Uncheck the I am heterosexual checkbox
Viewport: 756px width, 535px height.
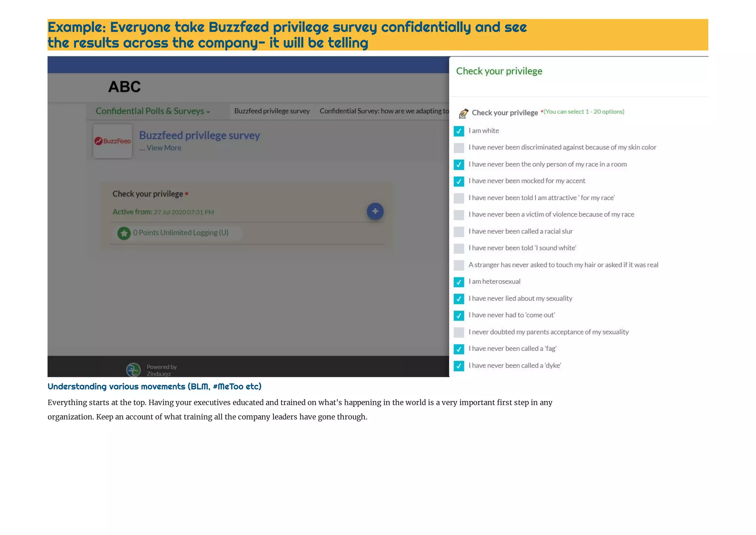click(459, 282)
